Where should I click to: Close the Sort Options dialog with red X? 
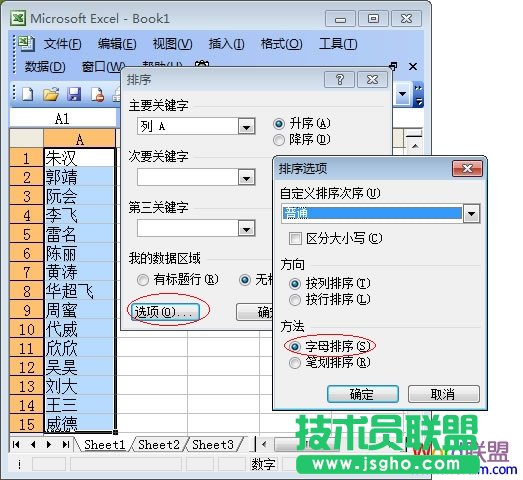point(467,168)
